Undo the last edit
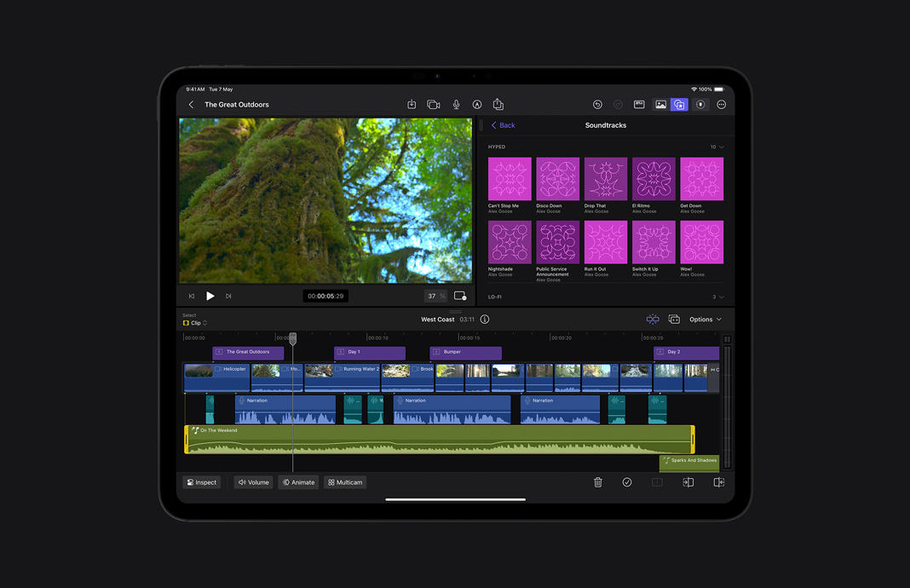Screen dimensions: 910x588 tap(596, 104)
